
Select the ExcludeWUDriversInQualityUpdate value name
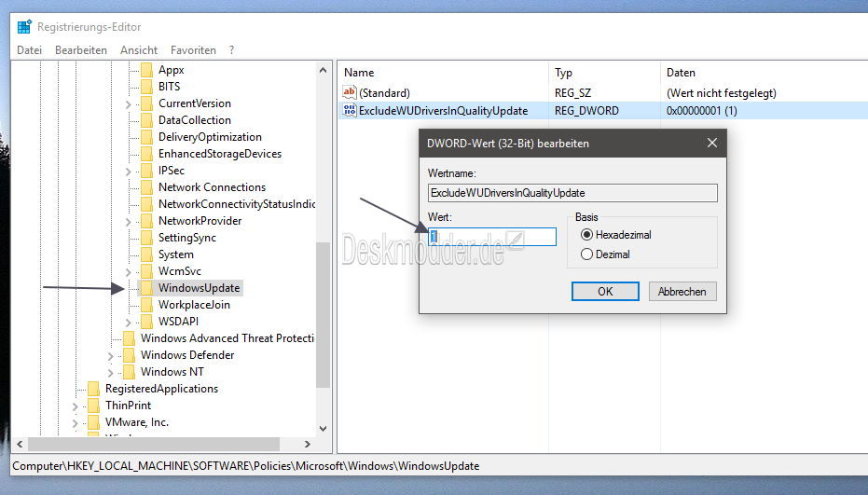[444, 111]
